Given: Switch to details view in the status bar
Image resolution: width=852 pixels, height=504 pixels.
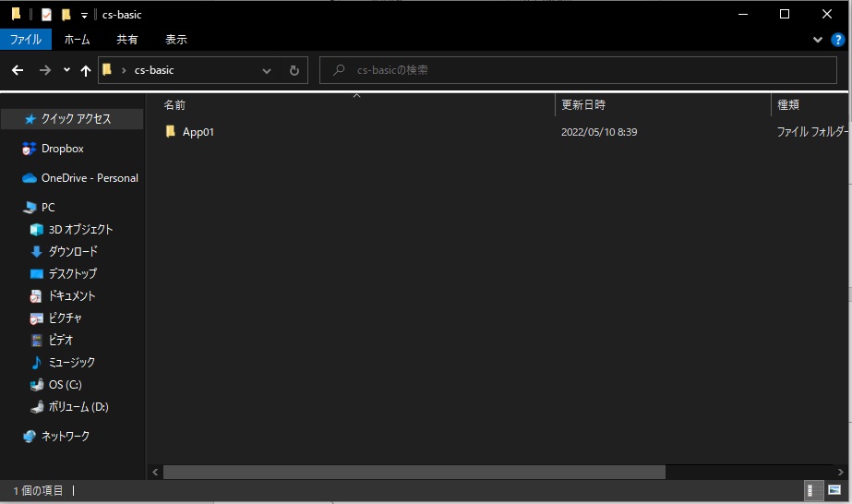Looking at the screenshot, I should pyautogui.click(x=812, y=490).
